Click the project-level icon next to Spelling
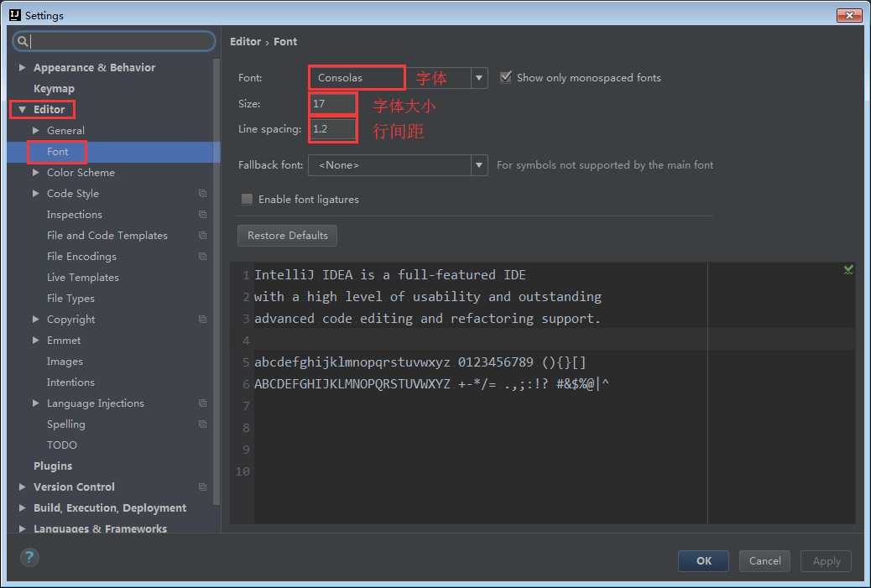Image resolution: width=871 pixels, height=588 pixels. (x=203, y=424)
